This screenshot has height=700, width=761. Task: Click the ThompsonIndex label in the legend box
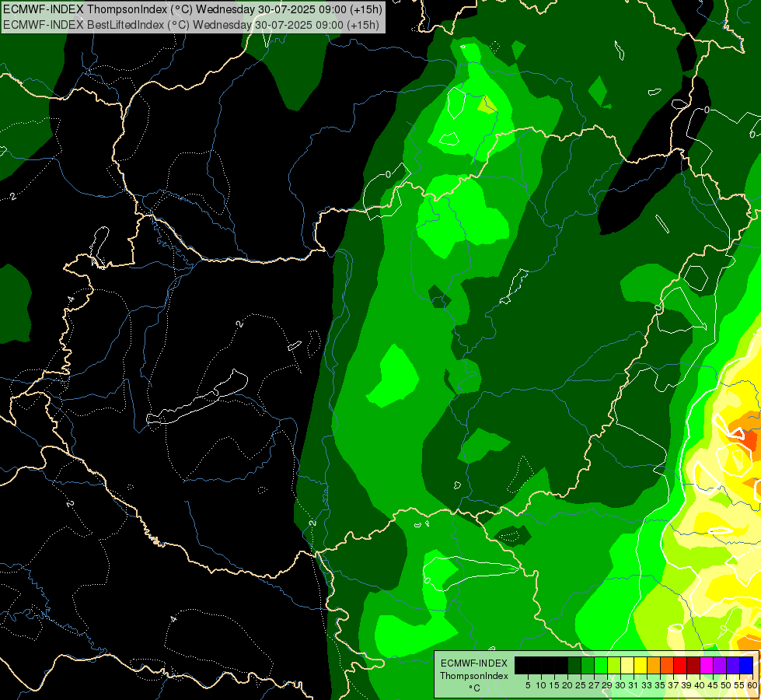tap(473, 676)
